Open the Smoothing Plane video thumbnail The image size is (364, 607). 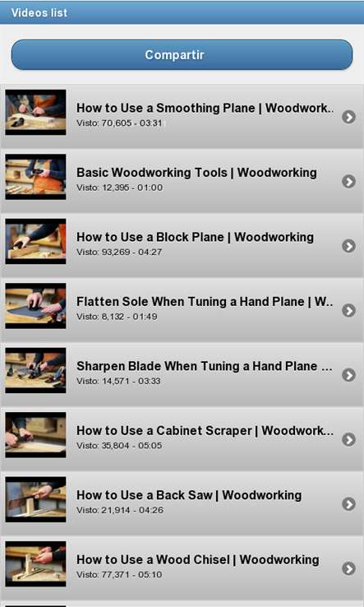(x=35, y=112)
